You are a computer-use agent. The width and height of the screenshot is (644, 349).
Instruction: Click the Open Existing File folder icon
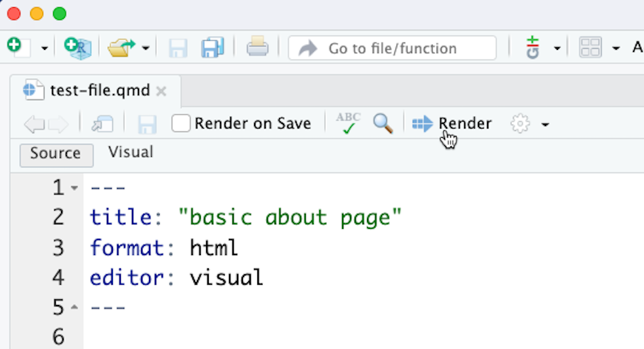(x=121, y=48)
